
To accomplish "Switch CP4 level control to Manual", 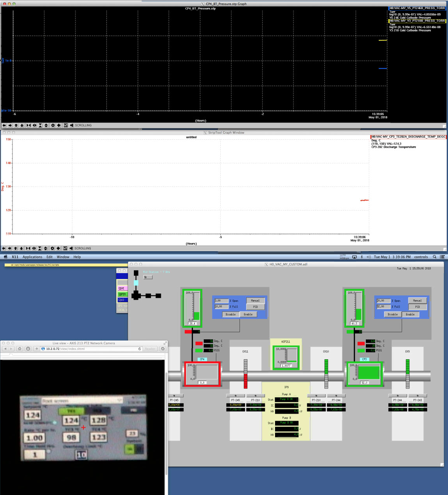I will (x=255, y=301).
